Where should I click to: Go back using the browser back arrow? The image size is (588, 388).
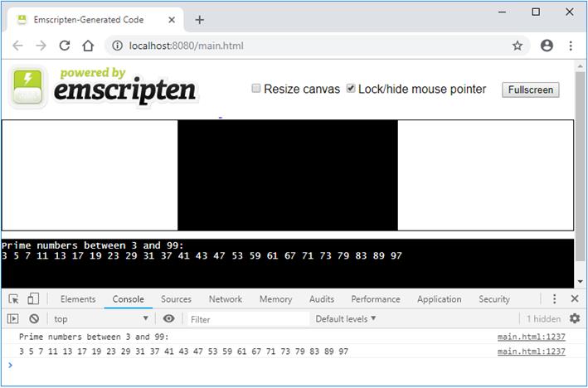(17, 46)
